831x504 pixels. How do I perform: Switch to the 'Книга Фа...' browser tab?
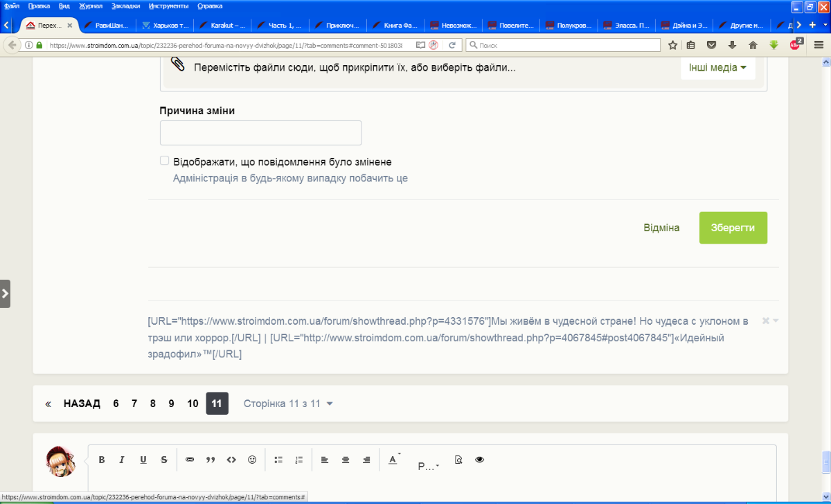tap(395, 25)
